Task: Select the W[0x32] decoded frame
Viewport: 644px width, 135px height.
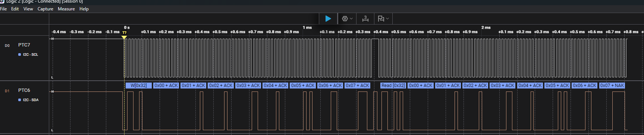Action: pos(139,86)
